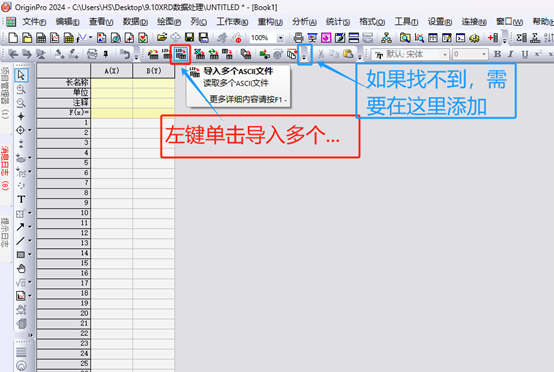This screenshot has height=372, width=554.
Task: Click the Statistics on Rows sigma icon
Action: click(x=535, y=37)
